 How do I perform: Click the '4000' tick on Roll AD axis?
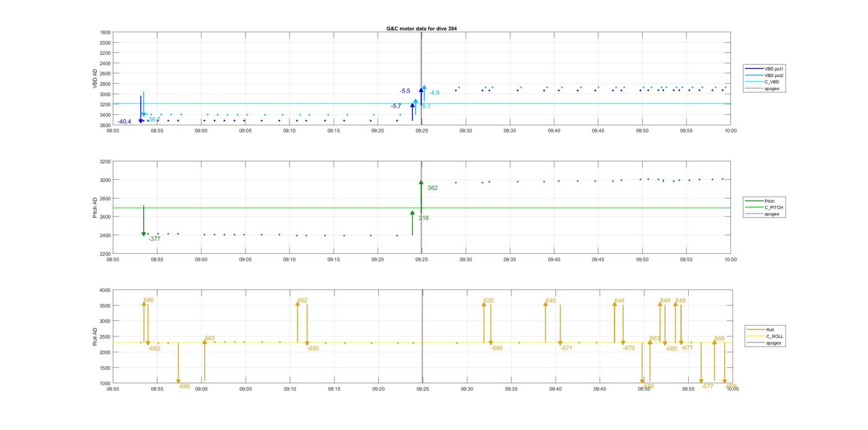point(105,290)
